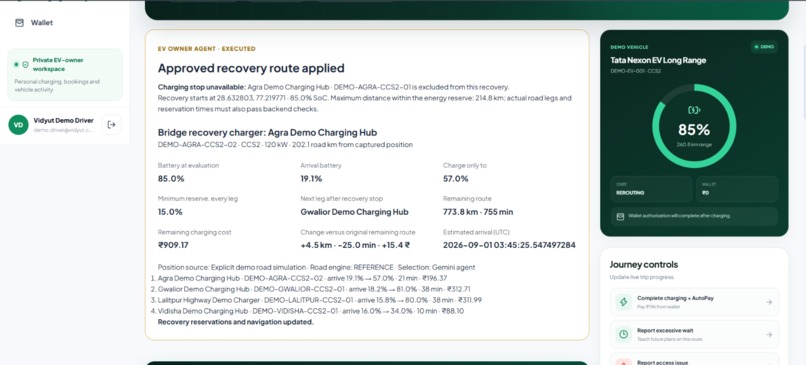The width and height of the screenshot is (806, 365).
Task: Click Complete charging + AutoPay button
Action: coord(694,302)
